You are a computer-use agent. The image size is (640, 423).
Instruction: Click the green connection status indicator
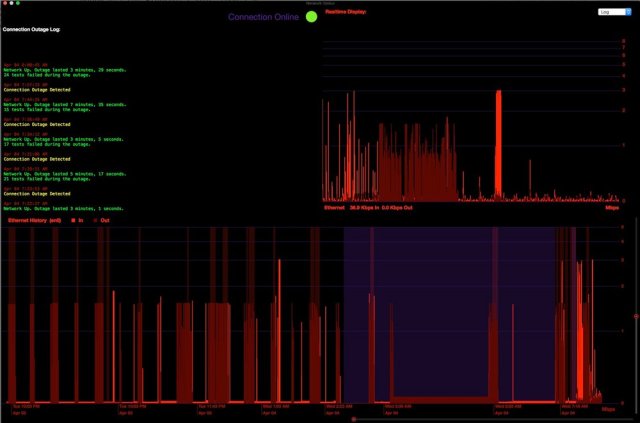point(311,17)
